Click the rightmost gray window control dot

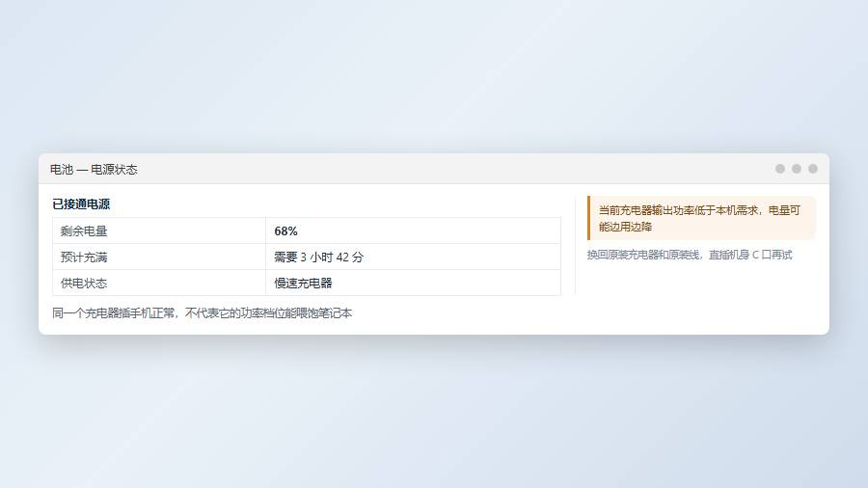pyautogui.click(x=813, y=169)
